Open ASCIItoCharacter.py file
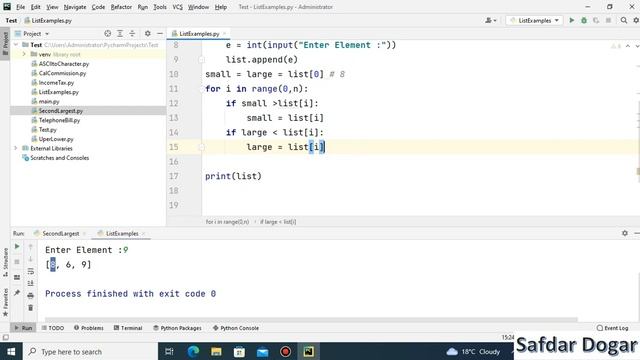 pyautogui.click(x=60, y=64)
